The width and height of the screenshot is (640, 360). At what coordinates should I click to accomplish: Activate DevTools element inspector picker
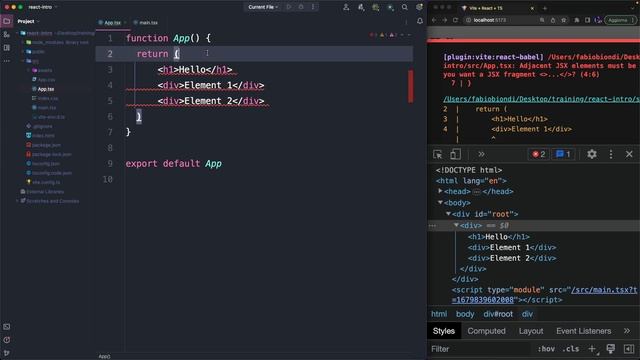pyautogui.click(x=438, y=154)
